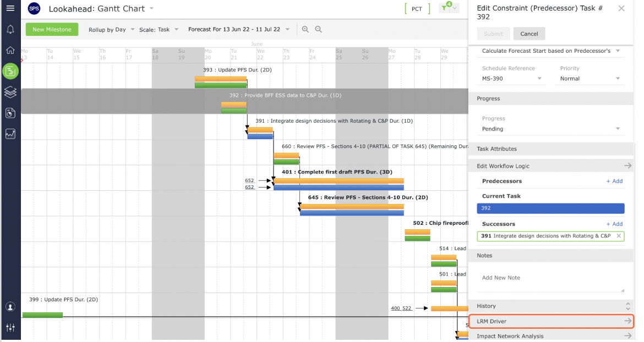644x342 pixels.
Task: Open the user profile icon in sidebar
Action: tap(10, 307)
